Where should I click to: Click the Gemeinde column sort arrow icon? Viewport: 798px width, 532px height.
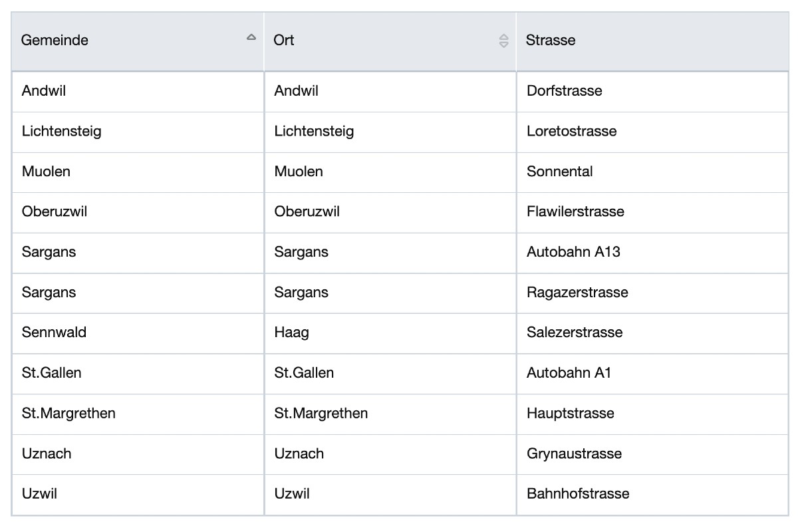click(x=251, y=38)
